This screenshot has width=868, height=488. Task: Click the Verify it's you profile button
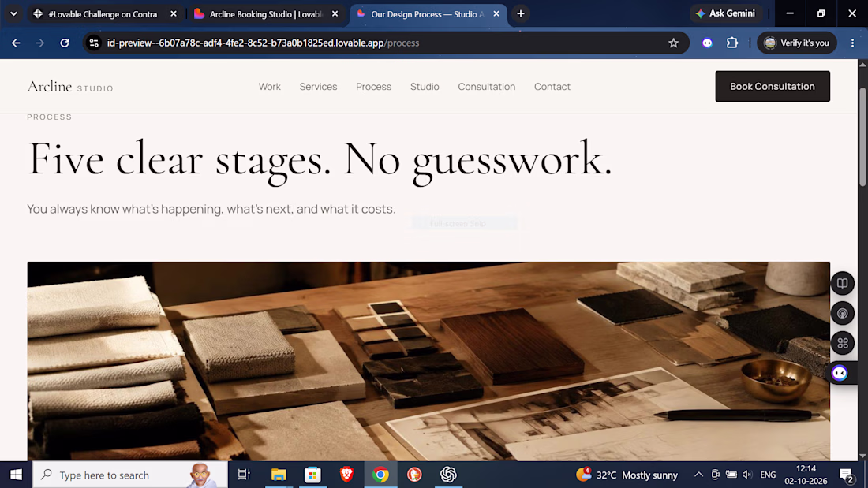797,43
